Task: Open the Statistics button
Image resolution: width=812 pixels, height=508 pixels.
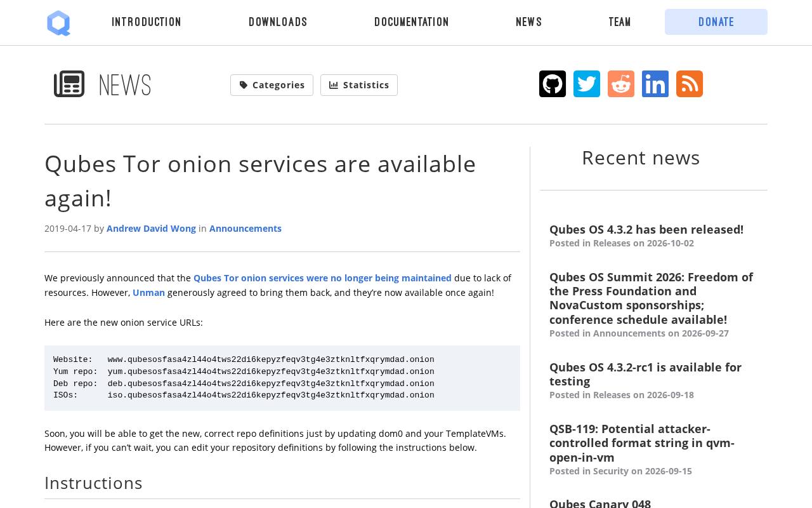Action: pos(359,85)
